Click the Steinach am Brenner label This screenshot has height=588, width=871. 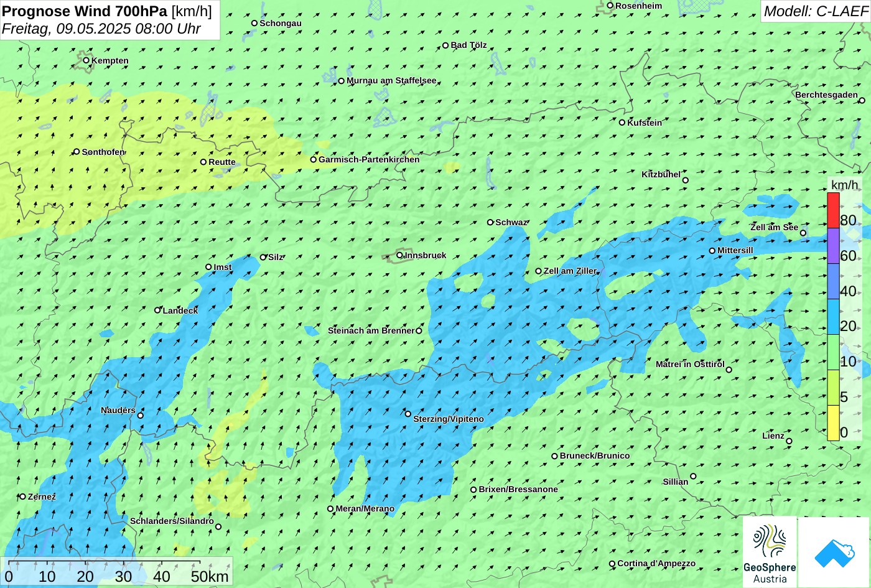371,330
